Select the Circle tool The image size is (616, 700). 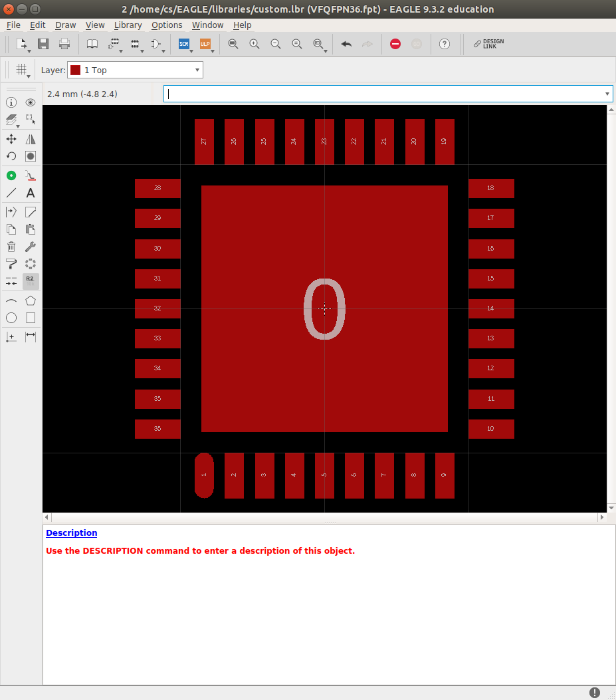click(11, 318)
